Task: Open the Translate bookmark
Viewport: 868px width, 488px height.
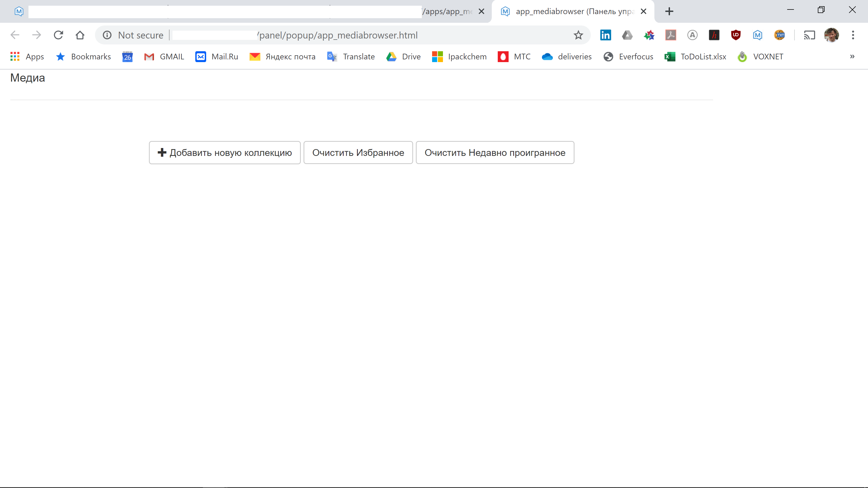Action: (x=351, y=57)
